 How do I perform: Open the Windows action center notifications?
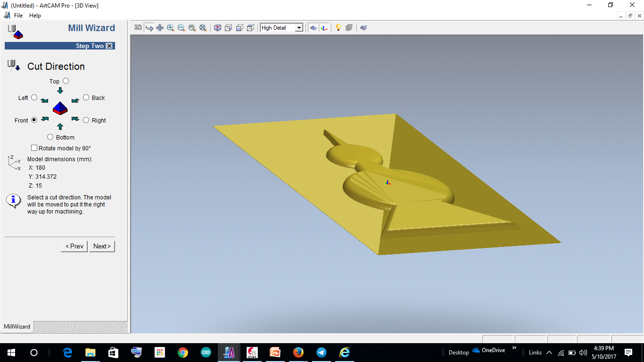[628, 353]
